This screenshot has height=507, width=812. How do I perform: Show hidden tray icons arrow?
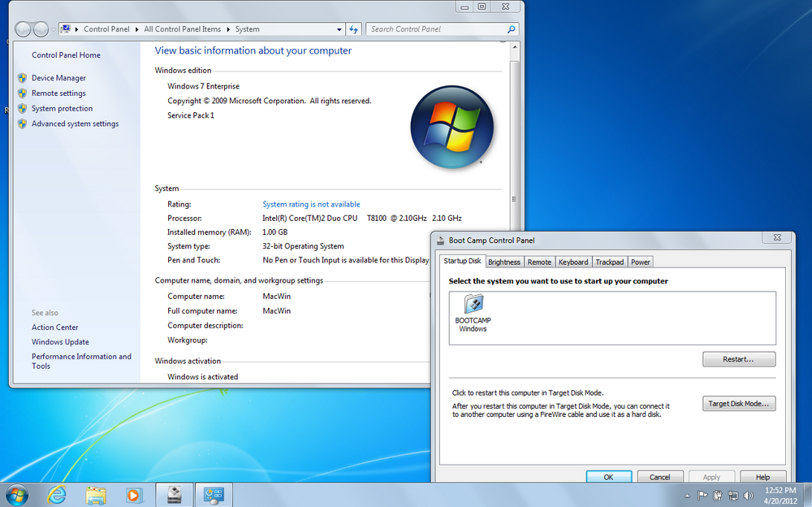coord(687,496)
